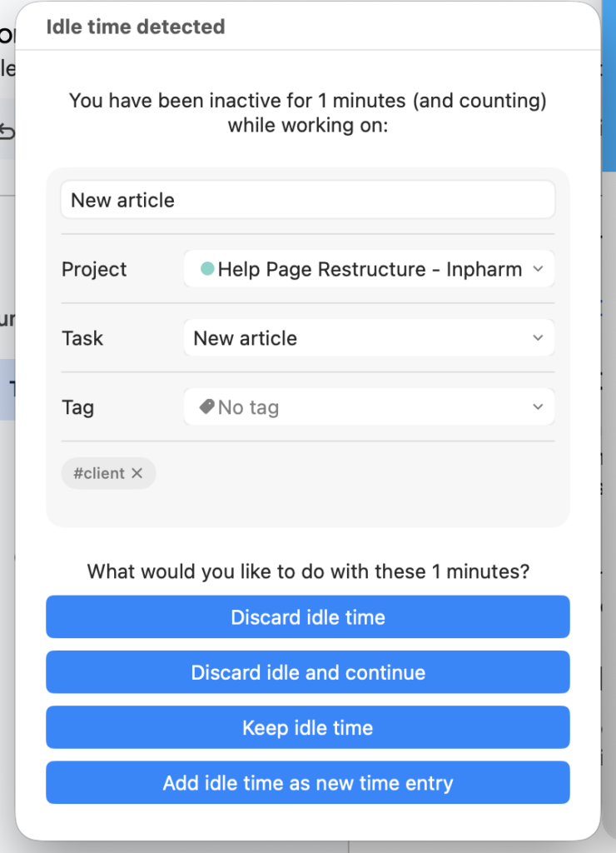Click the Tag row label

(x=77, y=407)
